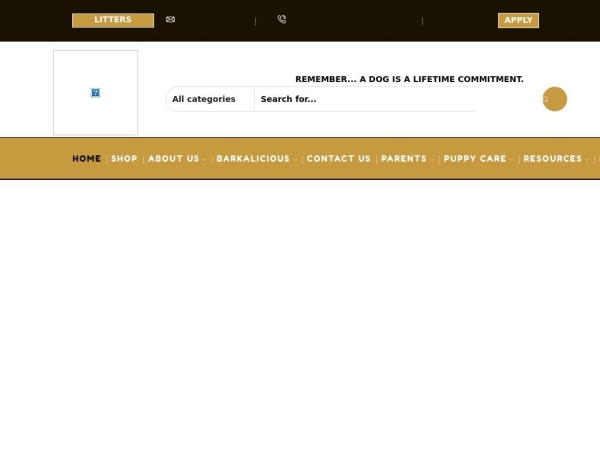Open the BARKALICIOUS menu item
600x450 pixels.
[253, 159]
